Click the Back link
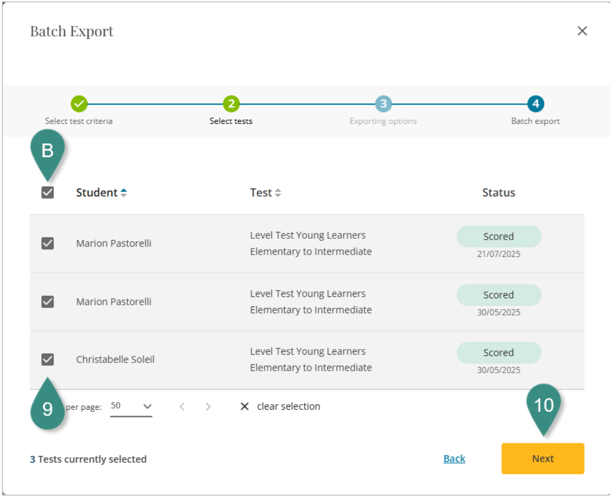 (x=454, y=459)
